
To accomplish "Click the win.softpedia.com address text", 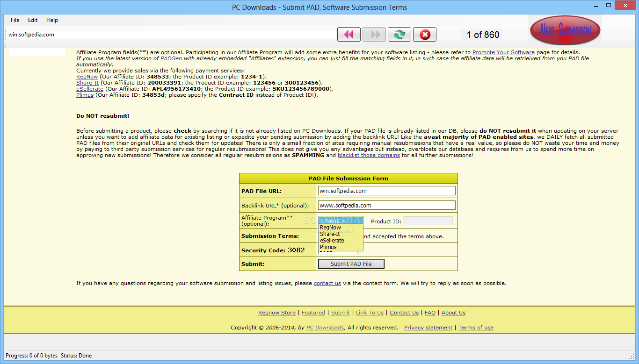I will click(x=31, y=35).
